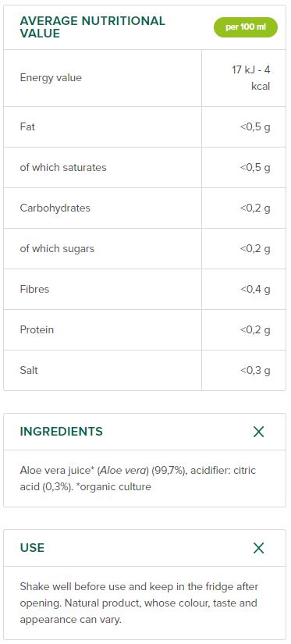Select the Energy value row label
291x644 pixels.
(x=51, y=77)
